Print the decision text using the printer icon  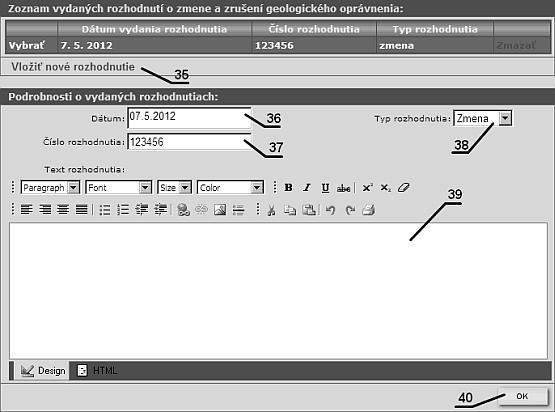pyautogui.click(x=368, y=210)
